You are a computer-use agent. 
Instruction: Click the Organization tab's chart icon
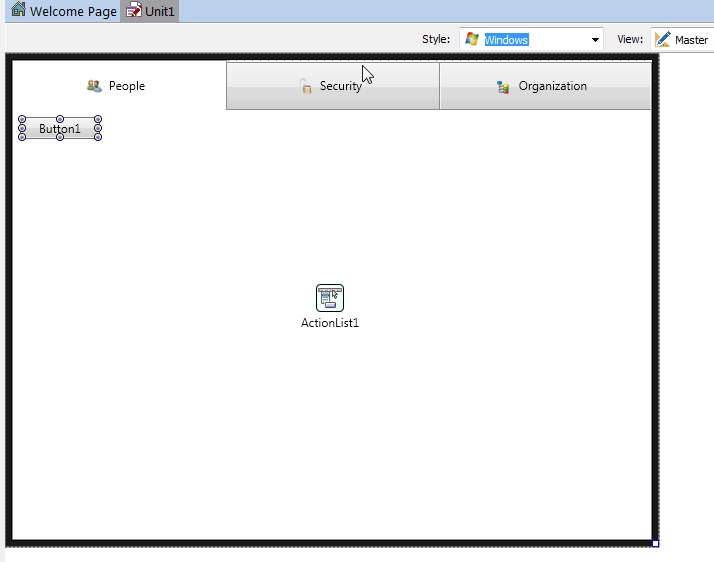tap(504, 86)
